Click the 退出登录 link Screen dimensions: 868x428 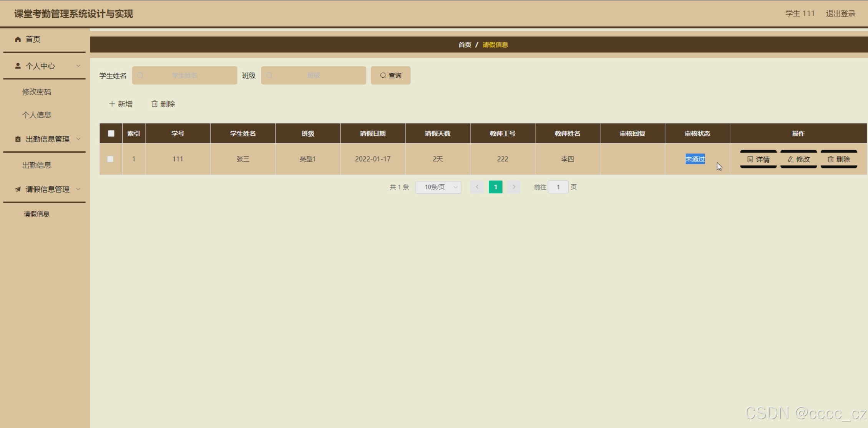840,13
